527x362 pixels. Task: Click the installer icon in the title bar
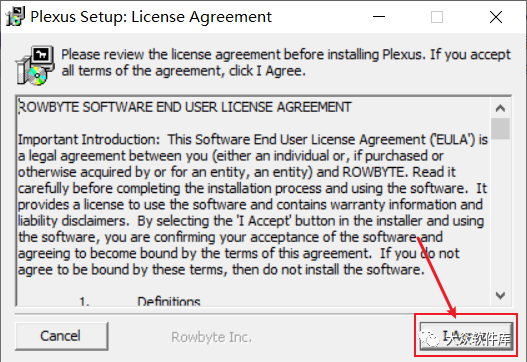coord(15,16)
